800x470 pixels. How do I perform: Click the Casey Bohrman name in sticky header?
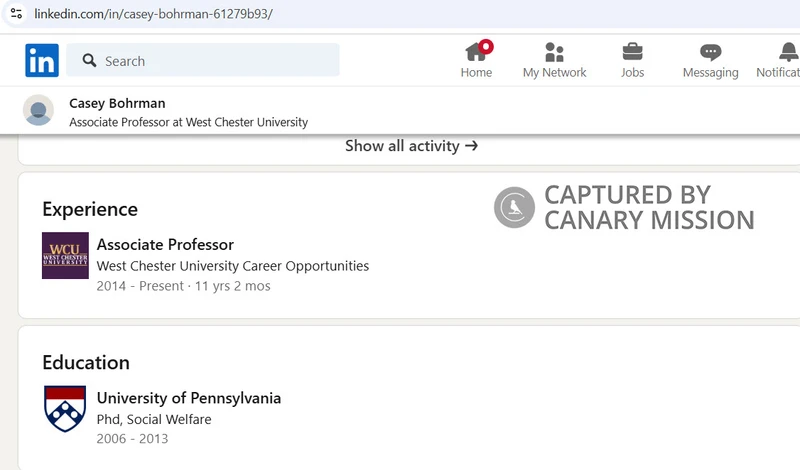(x=117, y=103)
